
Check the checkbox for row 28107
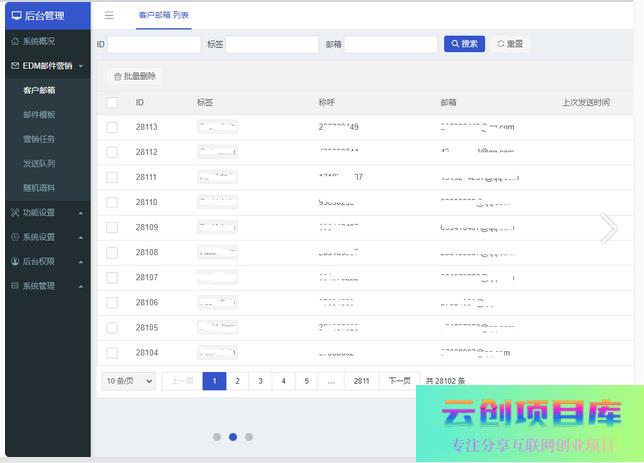pyautogui.click(x=112, y=277)
